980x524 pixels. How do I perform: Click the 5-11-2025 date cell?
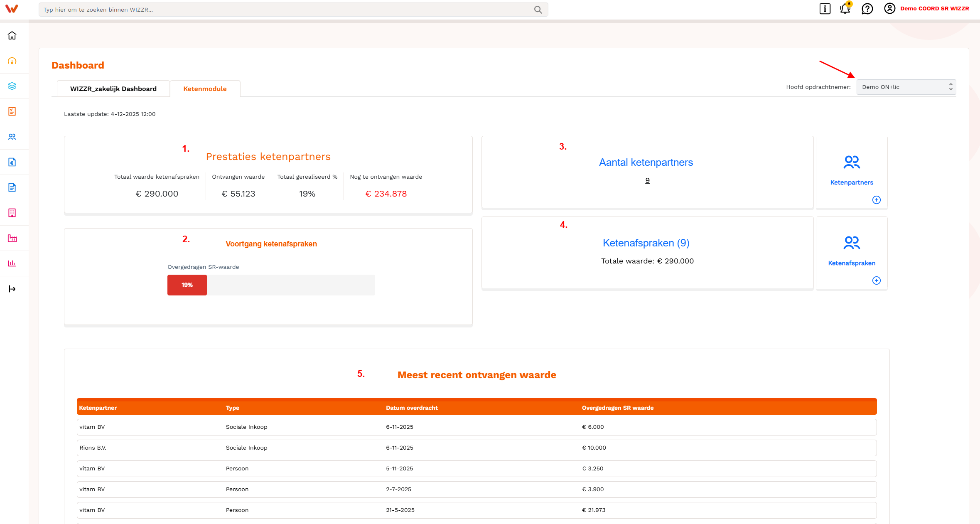[400, 469]
